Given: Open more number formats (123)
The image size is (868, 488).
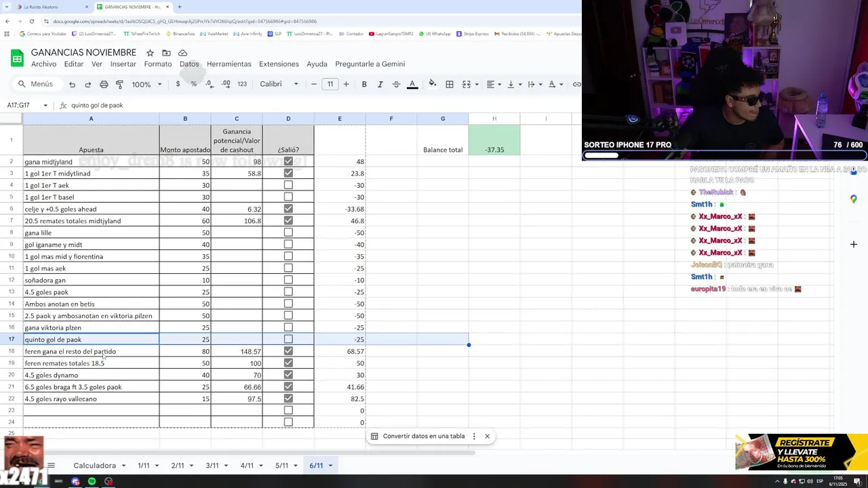Looking at the screenshot, I should (x=243, y=84).
